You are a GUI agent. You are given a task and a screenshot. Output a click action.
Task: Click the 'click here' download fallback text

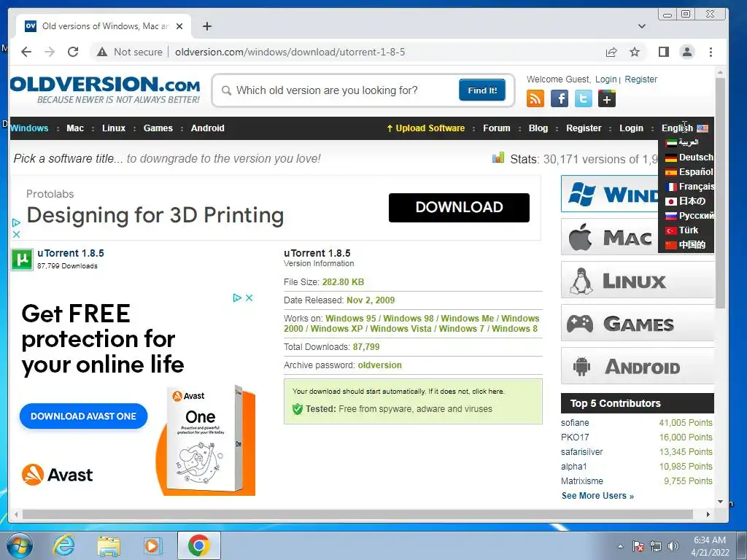tap(487, 392)
